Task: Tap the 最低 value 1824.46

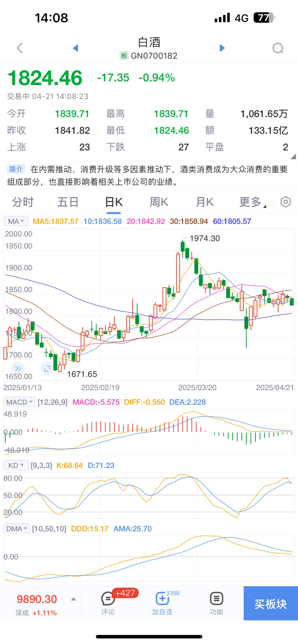Action: (x=171, y=130)
